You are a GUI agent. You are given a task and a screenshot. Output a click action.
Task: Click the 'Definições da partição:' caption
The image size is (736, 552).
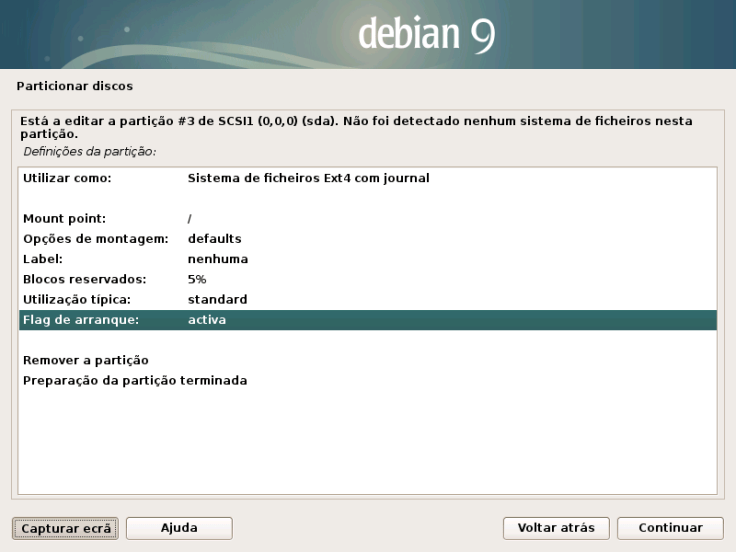(90, 151)
